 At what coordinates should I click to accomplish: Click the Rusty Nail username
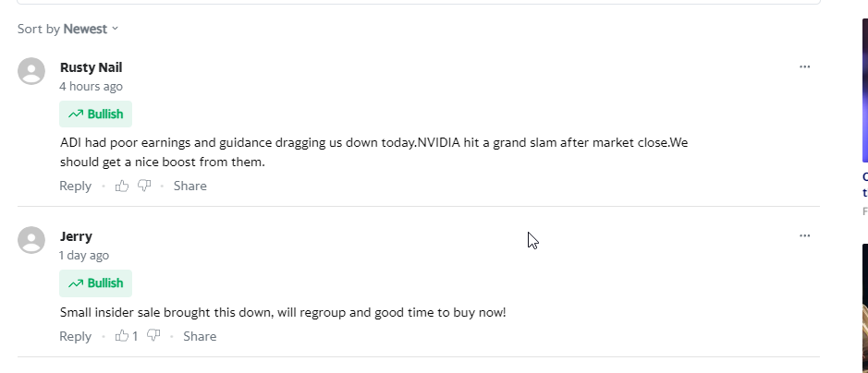[91, 66]
